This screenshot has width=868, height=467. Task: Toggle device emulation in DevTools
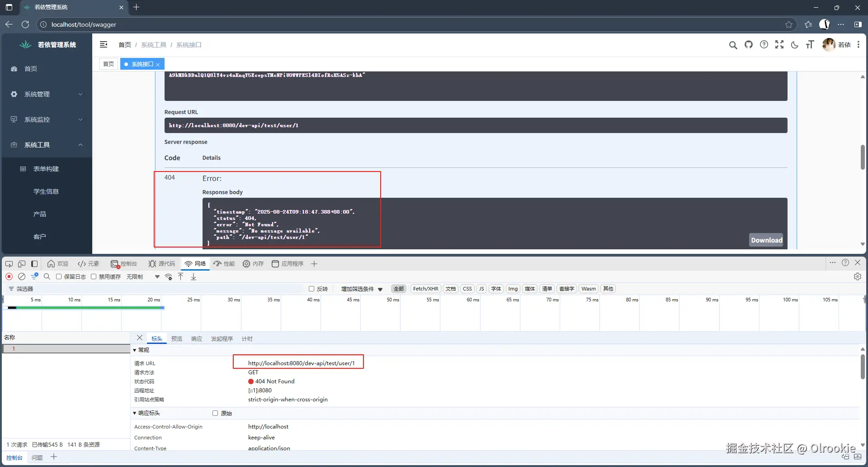pos(22,264)
